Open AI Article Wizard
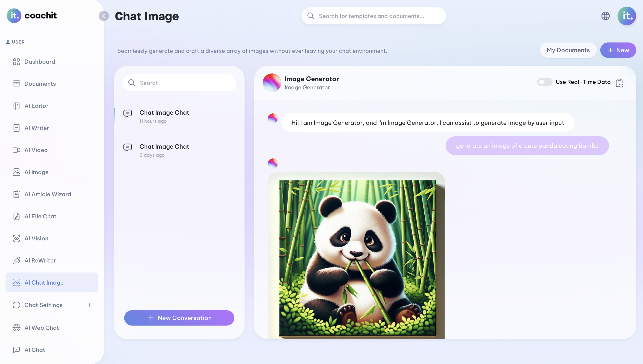 coord(48,194)
